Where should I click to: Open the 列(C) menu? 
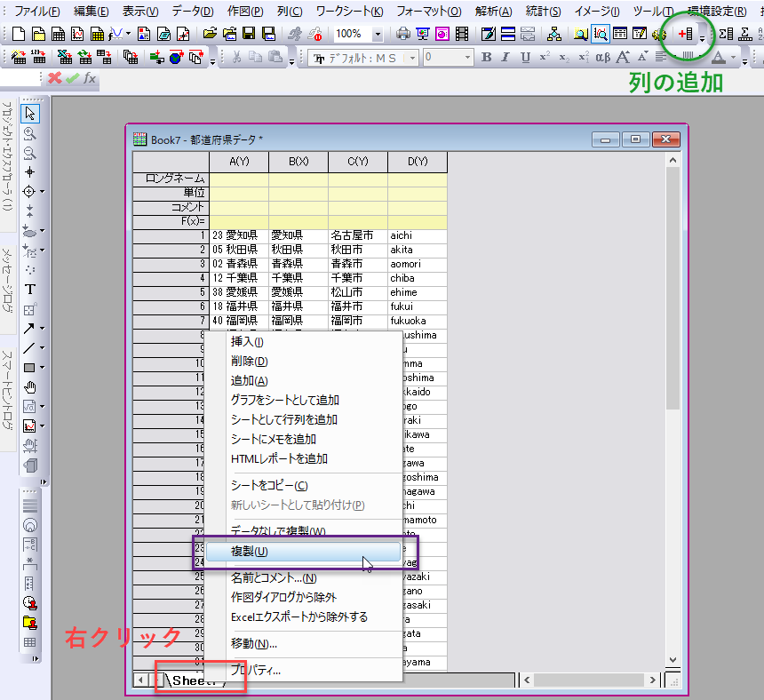(290, 12)
